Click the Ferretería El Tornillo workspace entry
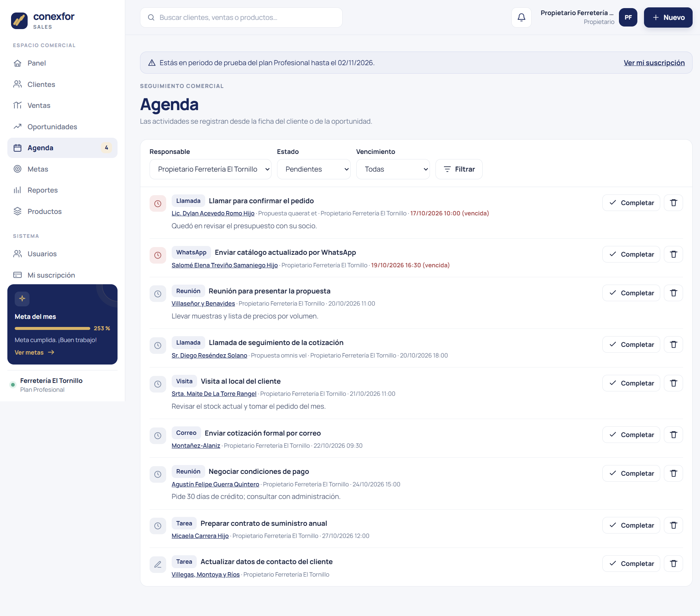This screenshot has height=616, width=700. pos(62,385)
